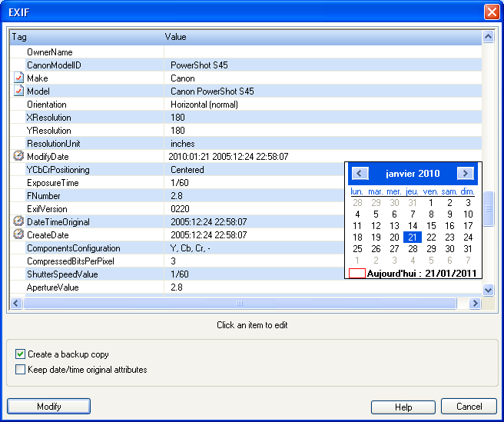Select the ApertureValue tag row
This screenshot has height=422, width=504.
(246, 287)
